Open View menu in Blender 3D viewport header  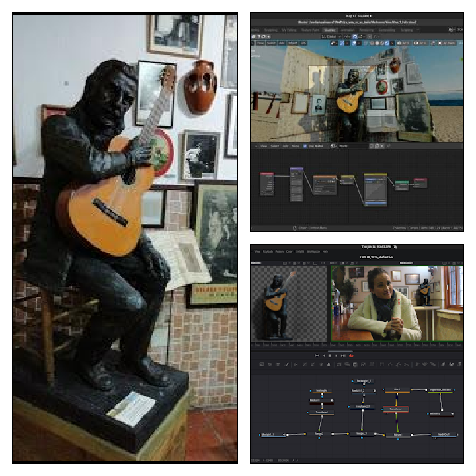(x=260, y=43)
